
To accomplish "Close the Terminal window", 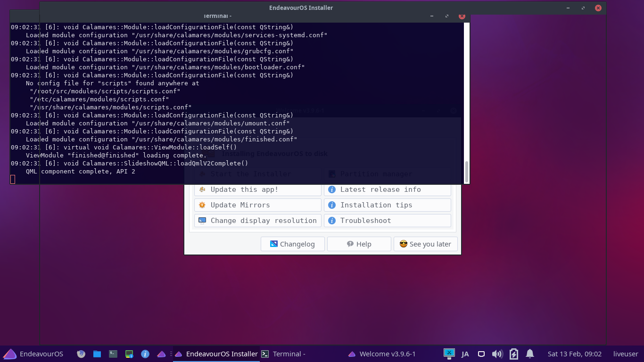I will 462,16.
